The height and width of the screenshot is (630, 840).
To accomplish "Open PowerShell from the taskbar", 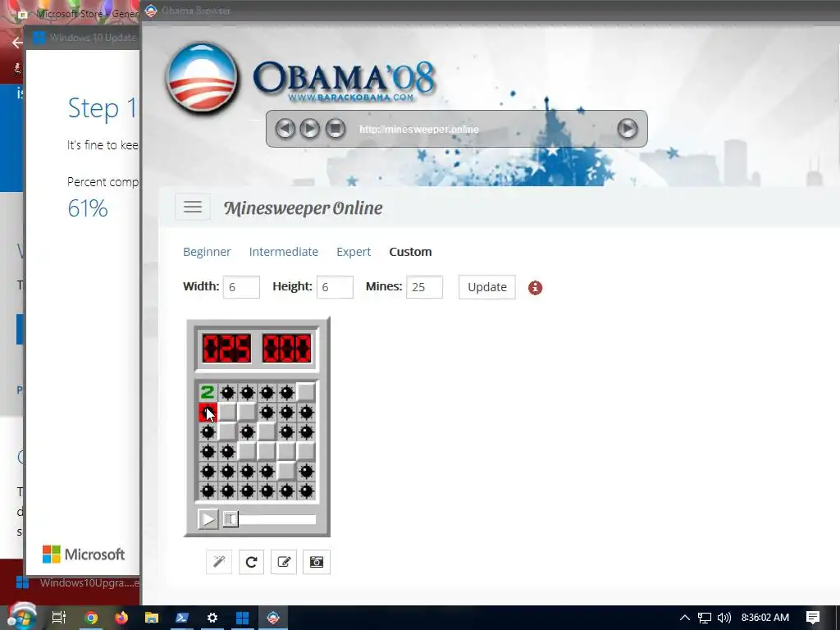I will pyautogui.click(x=182, y=618).
